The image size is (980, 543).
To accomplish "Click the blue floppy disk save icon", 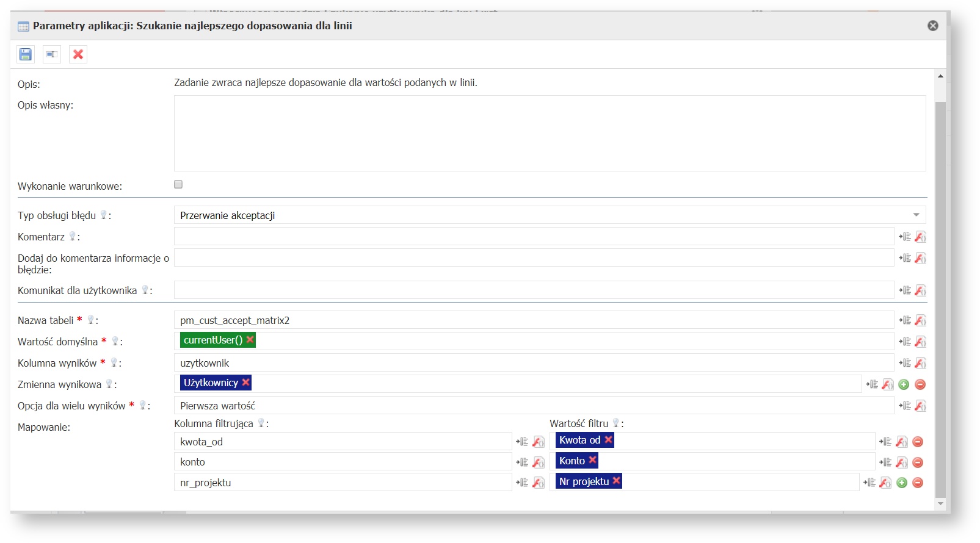I will point(26,54).
